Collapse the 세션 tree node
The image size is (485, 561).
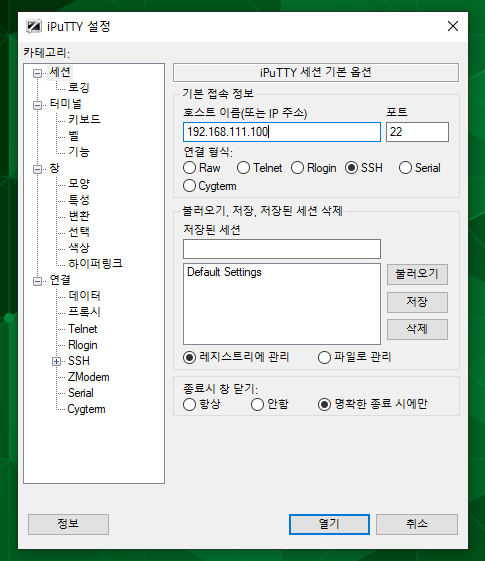coord(37,73)
